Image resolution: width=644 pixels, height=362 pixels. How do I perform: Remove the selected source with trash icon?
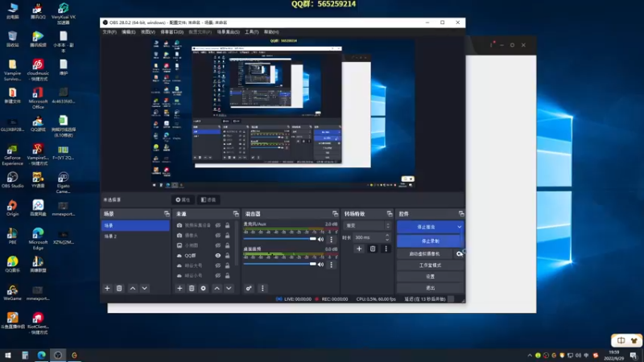coord(192,288)
